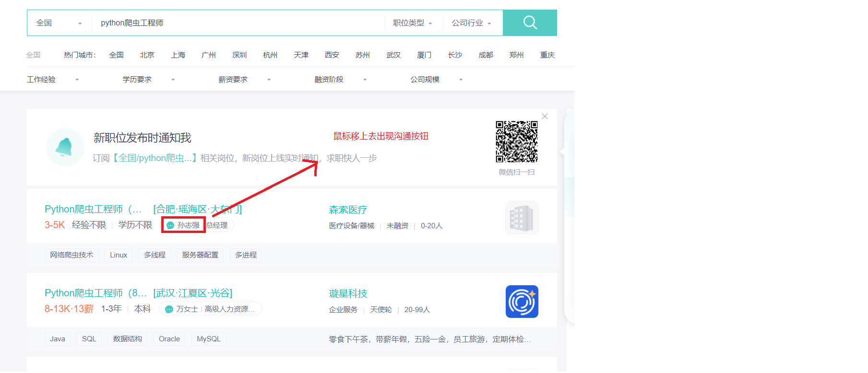Click the 全国/python爬虫 subscription link
The width and height of the screenshot is (868, 373).
point(155,158)
